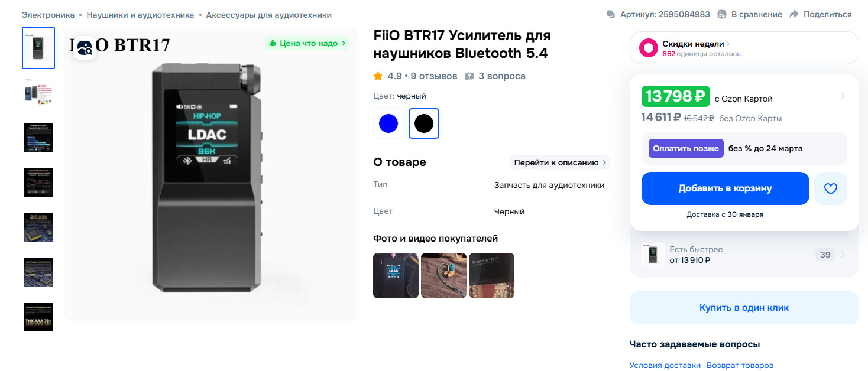Click the compare icon next to 'В сравнение'
Screen dimensions: 868x371
(x=722, y=14)
